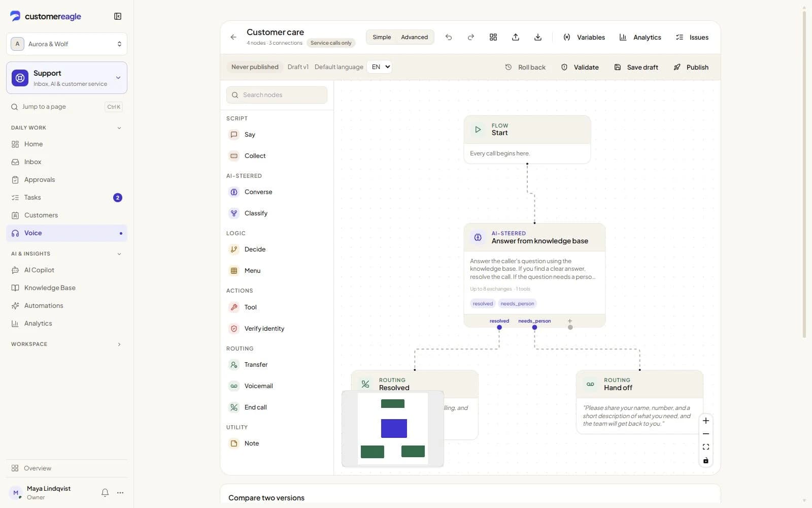This screenshot has width=812, height=508.
Task: Validate the flow
Action: click(x=580, y=67)
